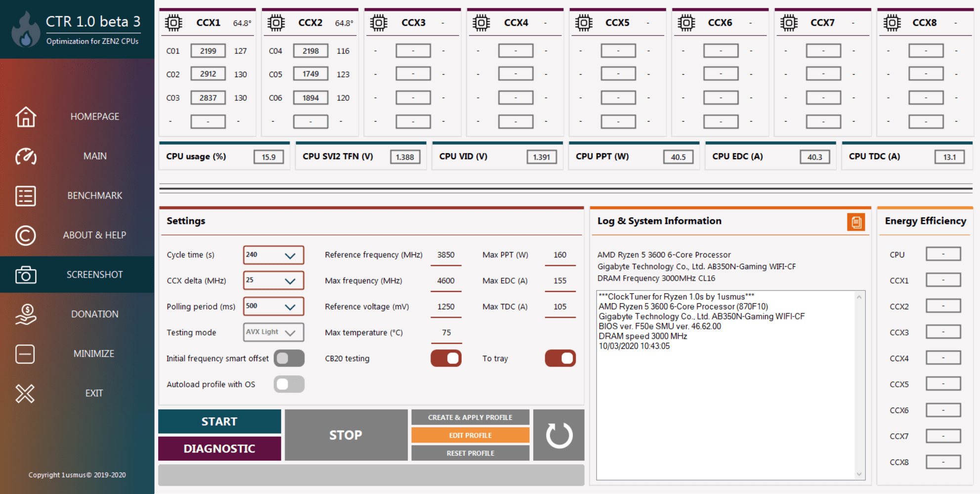
Task: Disable the To tray switch
Action: 560,358
